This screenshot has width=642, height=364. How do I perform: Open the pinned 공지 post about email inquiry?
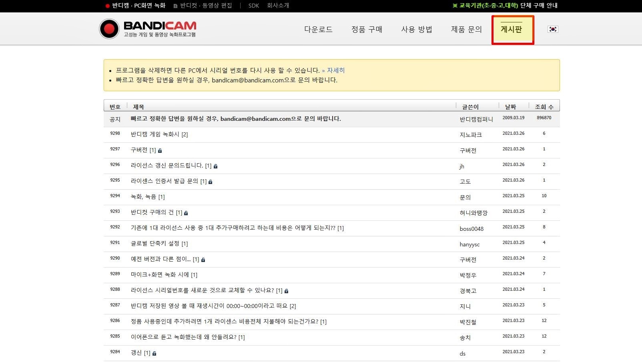tap(236, 119)
